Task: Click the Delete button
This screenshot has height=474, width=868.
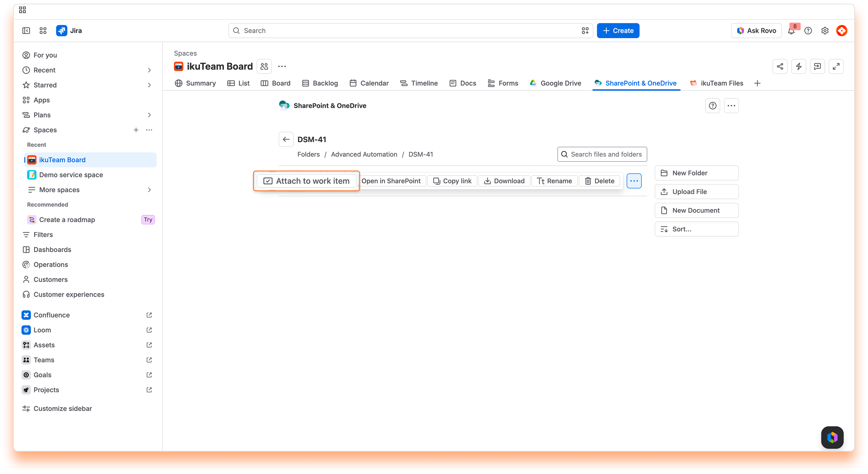Action: pyautogui.click(x=600, y=181)
